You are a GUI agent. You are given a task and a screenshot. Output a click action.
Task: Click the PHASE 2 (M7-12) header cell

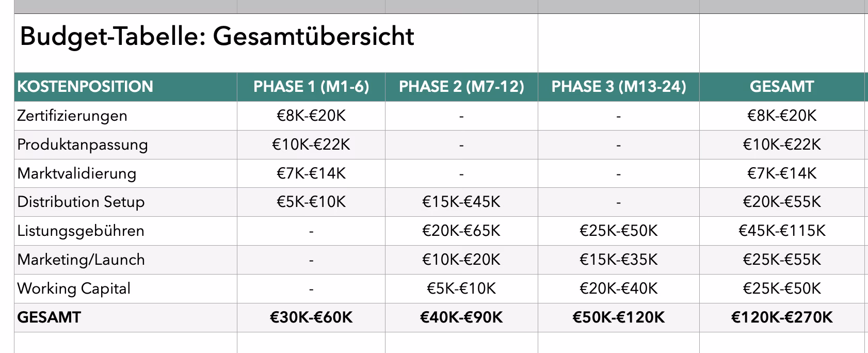461,87
